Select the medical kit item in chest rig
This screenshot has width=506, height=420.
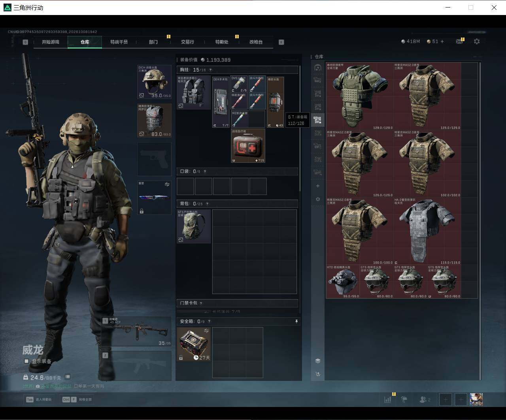pos(248,146)
